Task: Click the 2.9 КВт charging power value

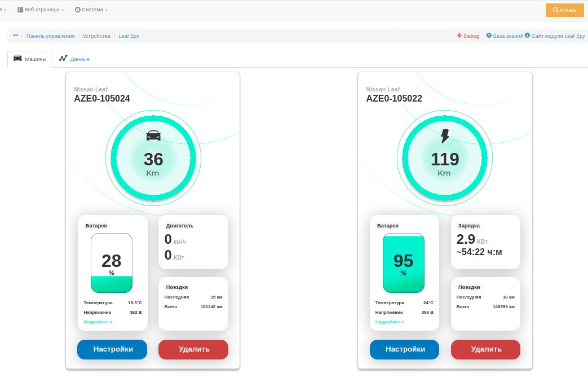Action: (x=472, y=240)
